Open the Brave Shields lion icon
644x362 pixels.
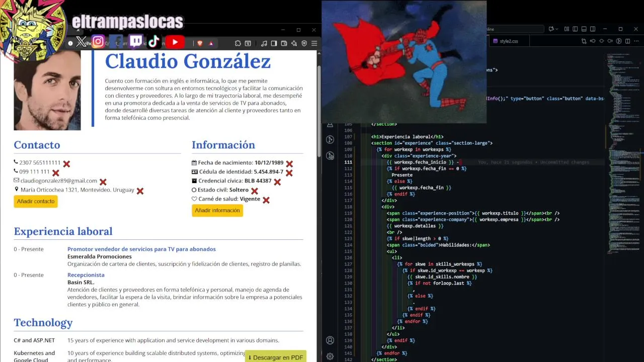200,44
